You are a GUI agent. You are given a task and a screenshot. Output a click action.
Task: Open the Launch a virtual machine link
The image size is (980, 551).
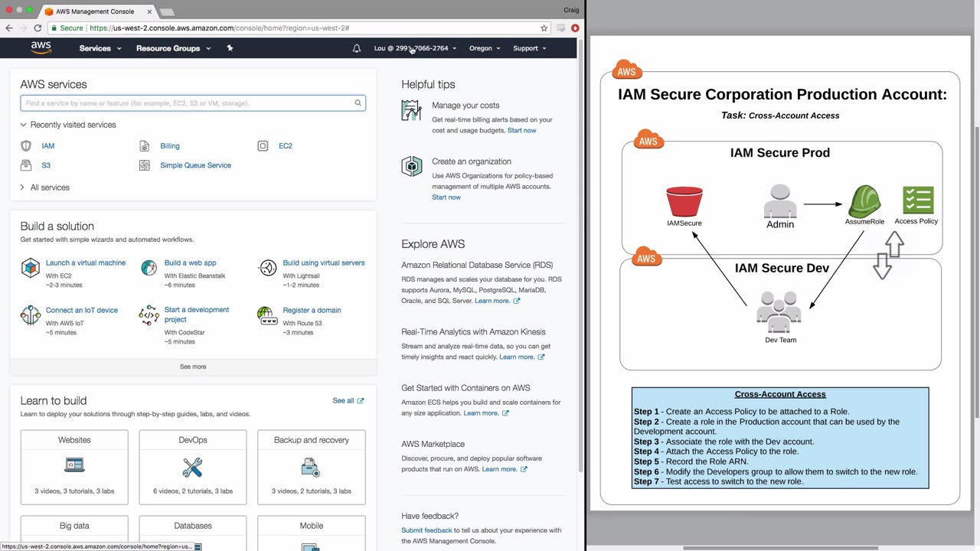(86, 262)
